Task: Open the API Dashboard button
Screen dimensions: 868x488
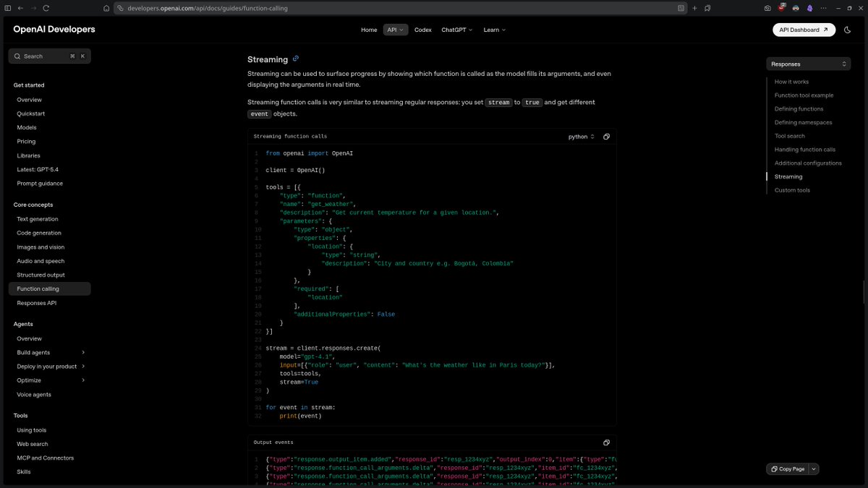Action: [x=804, y=30]
